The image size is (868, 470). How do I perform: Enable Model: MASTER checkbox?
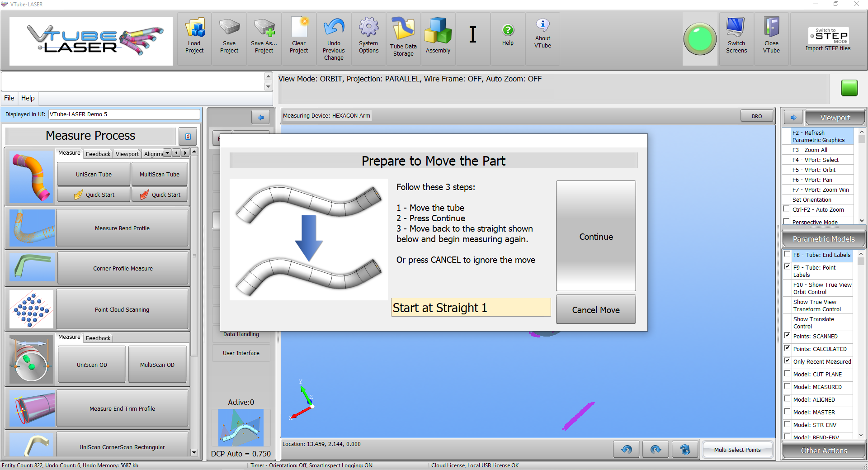pyautogui.click(x=787, y=412)
